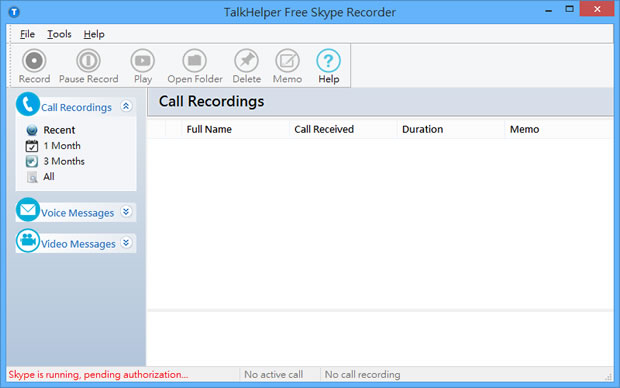Click the 1 Month calendar icon
Viewport: 620px width, 388px height.
click(x=32, y=146)
